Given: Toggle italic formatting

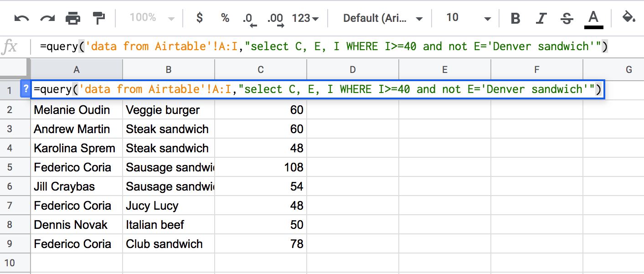Looking at the screenshot, I should (x=541, y=18).
